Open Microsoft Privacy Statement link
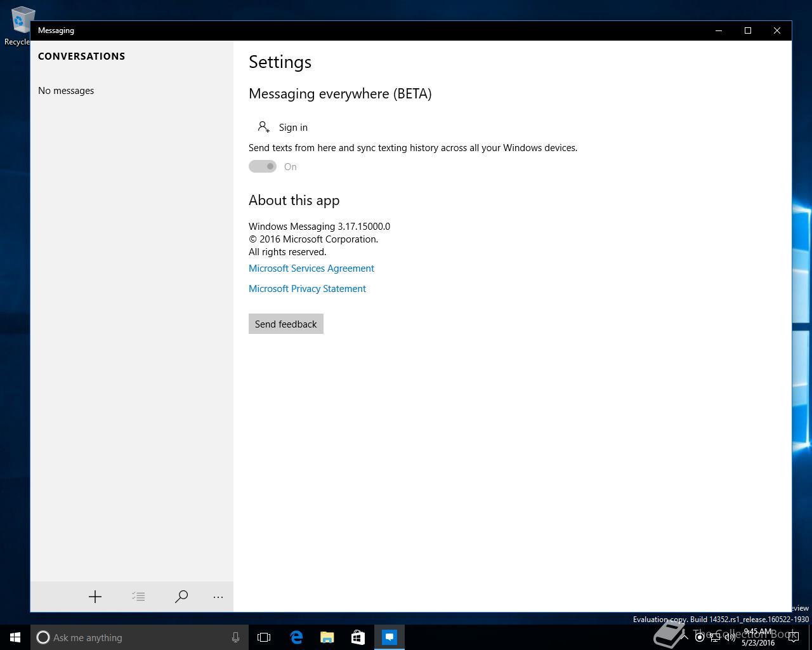Viewport: 812px width, 650px height. click(307, 289)
